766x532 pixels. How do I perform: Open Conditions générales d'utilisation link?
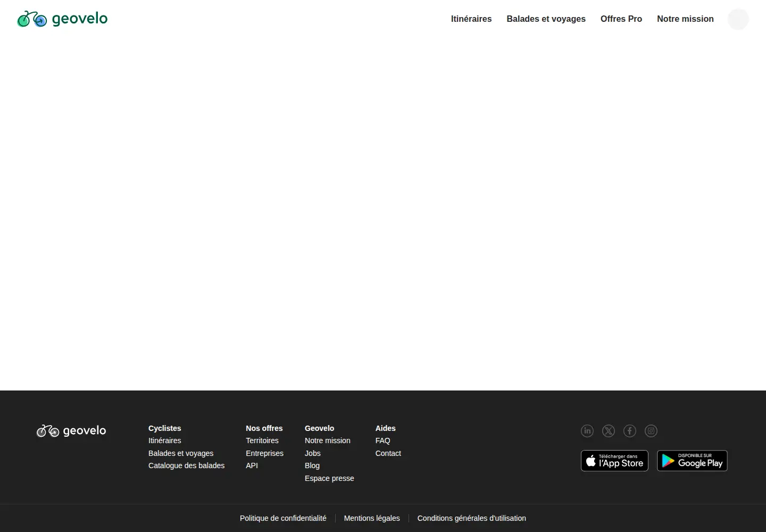[x=472, y=518]
